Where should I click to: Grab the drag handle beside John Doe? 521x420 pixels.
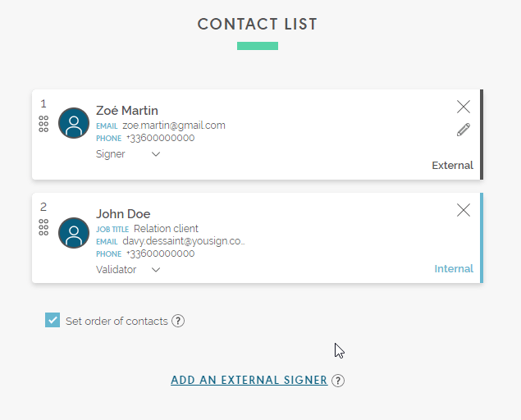43,227
